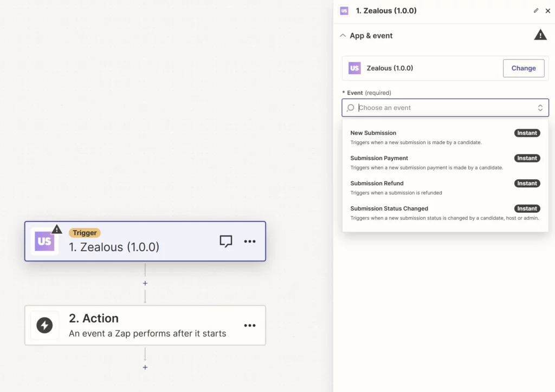Click the Instant badge for Submission Refund

527,183
